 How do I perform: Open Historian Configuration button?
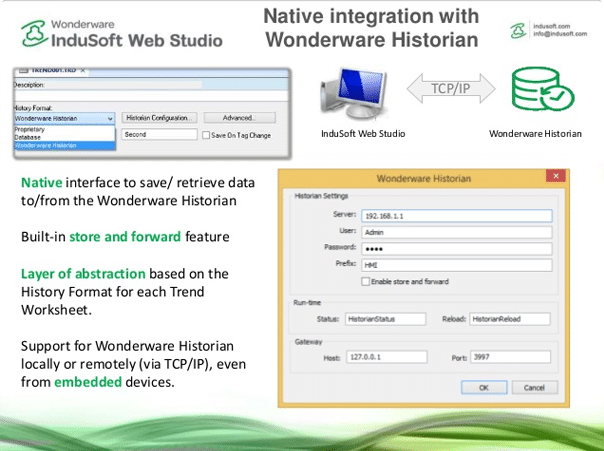tap(159, 118)
